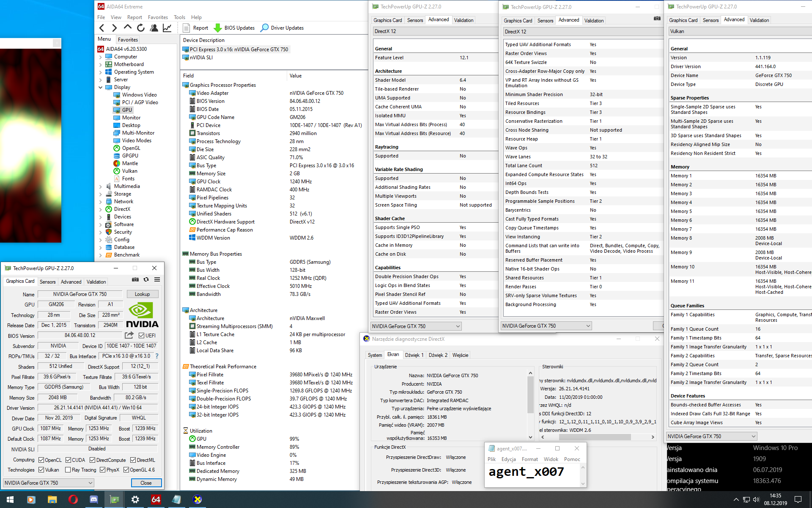Expand DirectX node in AIDA64 tree
812x508 pixels.
click(x=101, y=210)
